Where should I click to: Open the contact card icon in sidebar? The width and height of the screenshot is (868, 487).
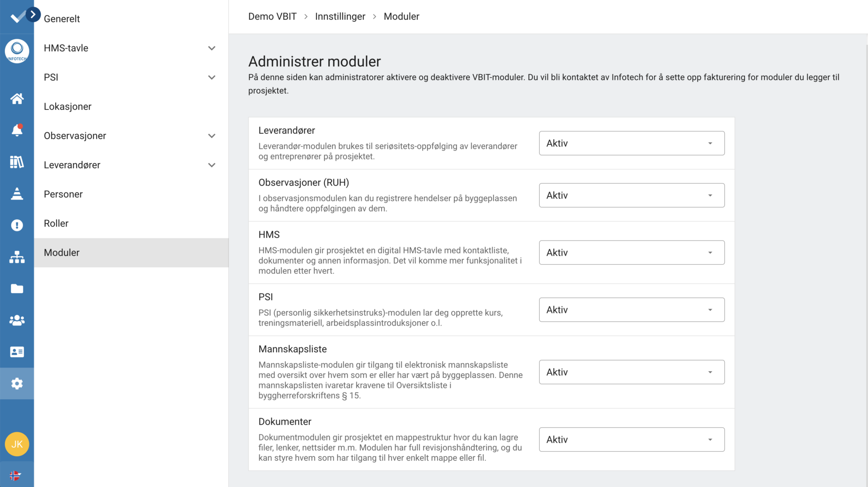point(17,352)
